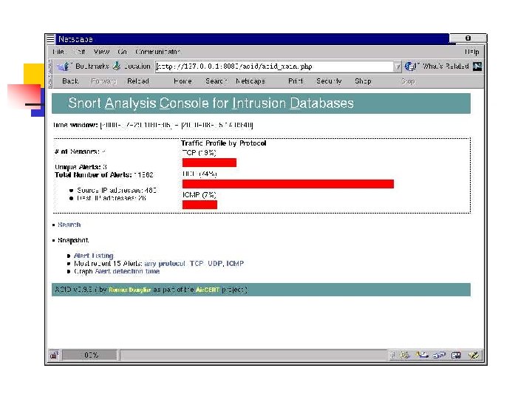The width and height of the screenshot is (532, 399).
Task: Open the Go menu
Action: coord(122,52)
